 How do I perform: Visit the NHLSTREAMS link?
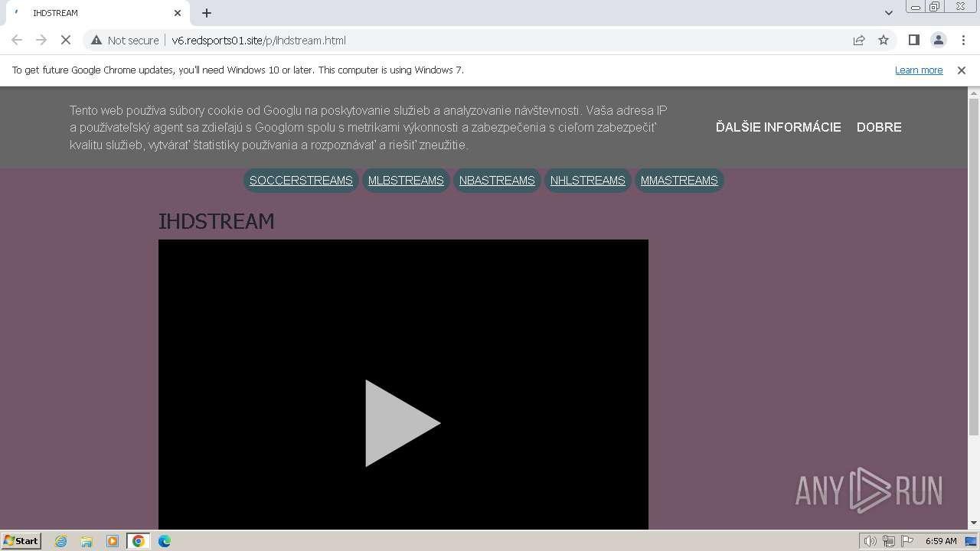(588, 181)
